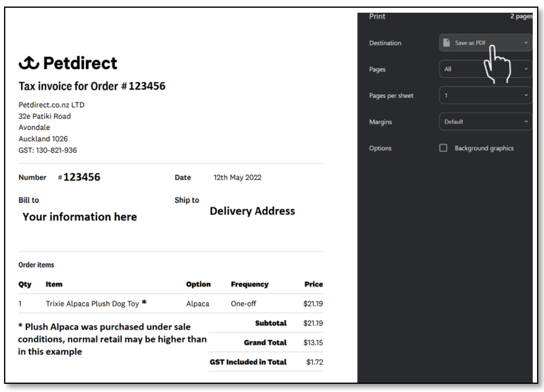Click the 'Margins' label in print panel
Viewport: 544px width, 392px height.
(381, 122)
